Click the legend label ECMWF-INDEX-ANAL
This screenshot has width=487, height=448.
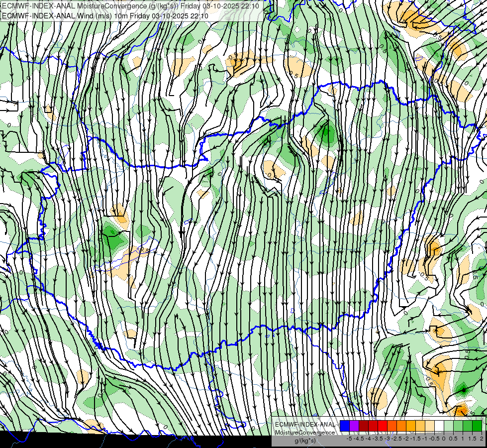(x=305, y=425)
